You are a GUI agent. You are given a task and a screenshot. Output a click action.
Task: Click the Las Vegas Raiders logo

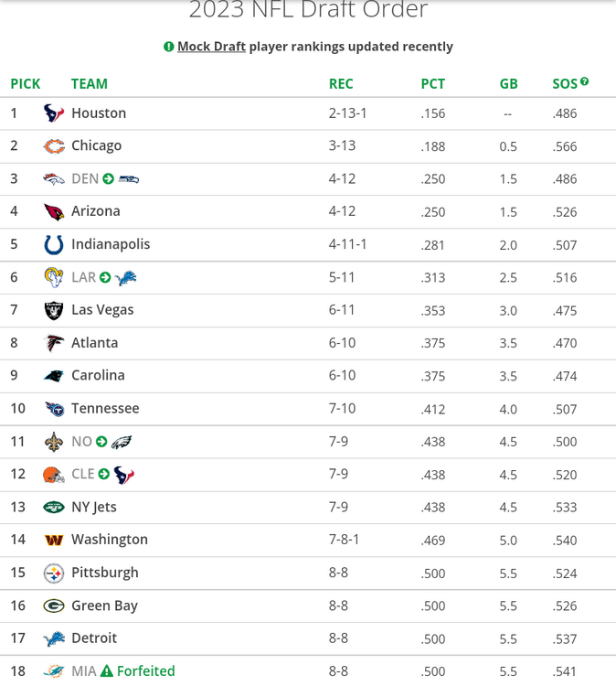54,310
